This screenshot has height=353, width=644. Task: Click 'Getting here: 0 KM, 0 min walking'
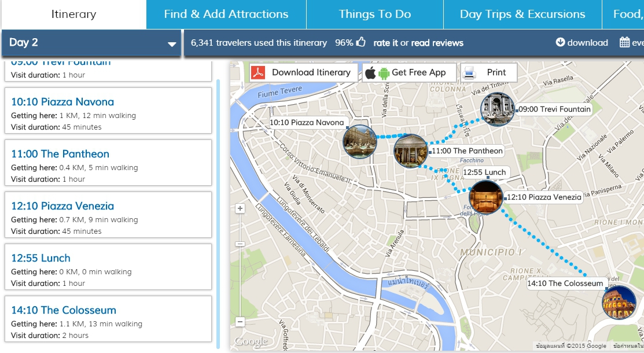[72, 271]
